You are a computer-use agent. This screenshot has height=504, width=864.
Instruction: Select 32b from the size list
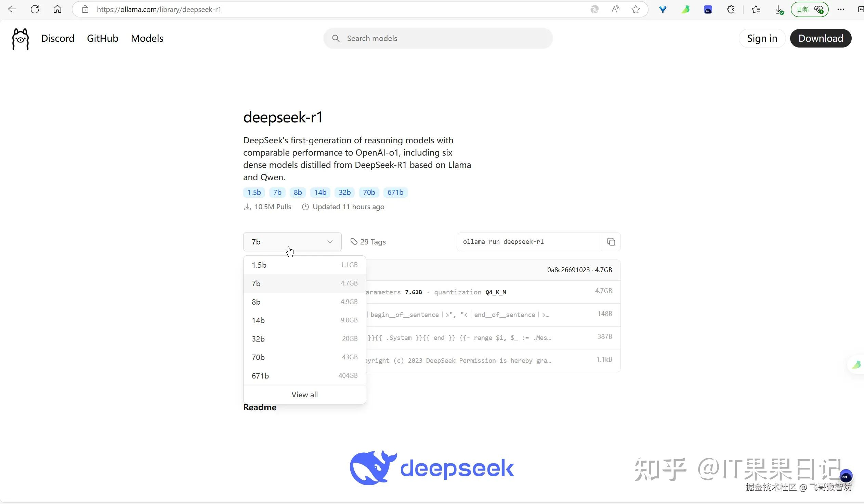pos(258,339)
